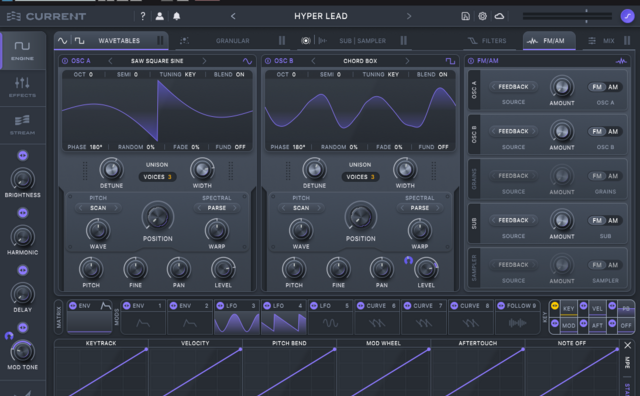This screenshot has height=396, width=640.
Task: Click the OSC A waveform display
Action: (157, 111)
